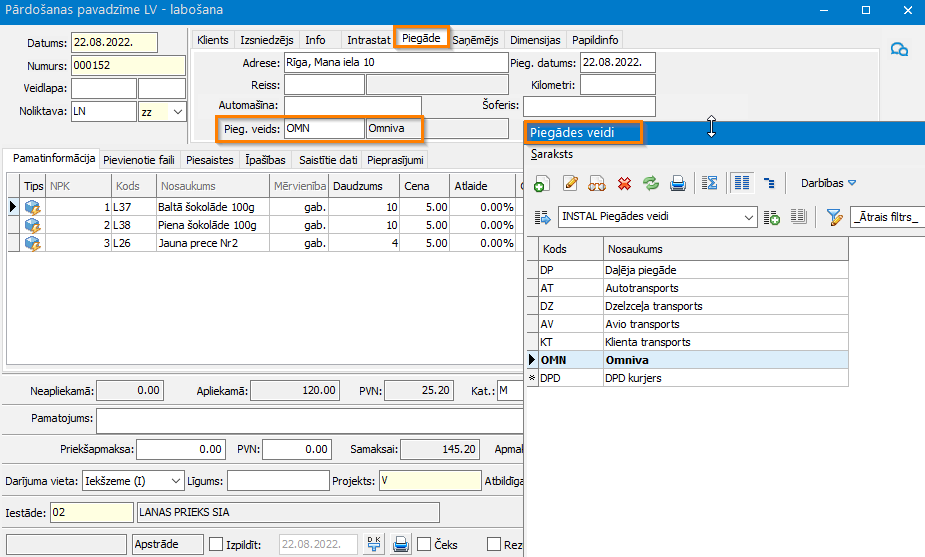Print the Piegādes veidi list
This screenshot has width=925, height=557.
click(x=678, y=184)
